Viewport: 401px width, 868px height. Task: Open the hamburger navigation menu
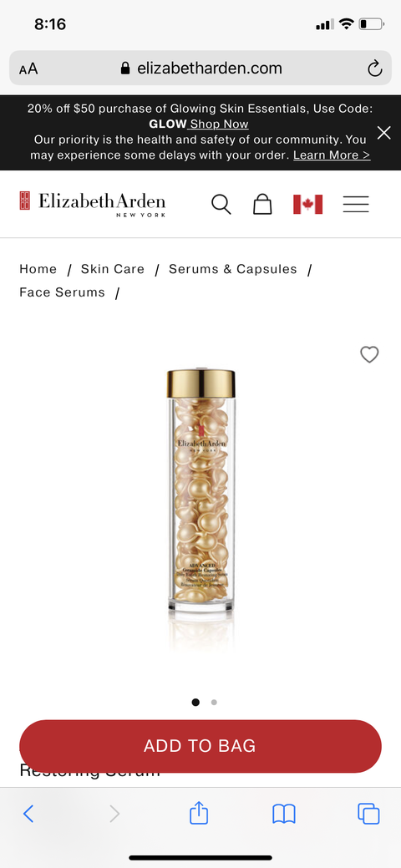pos(356,205)
